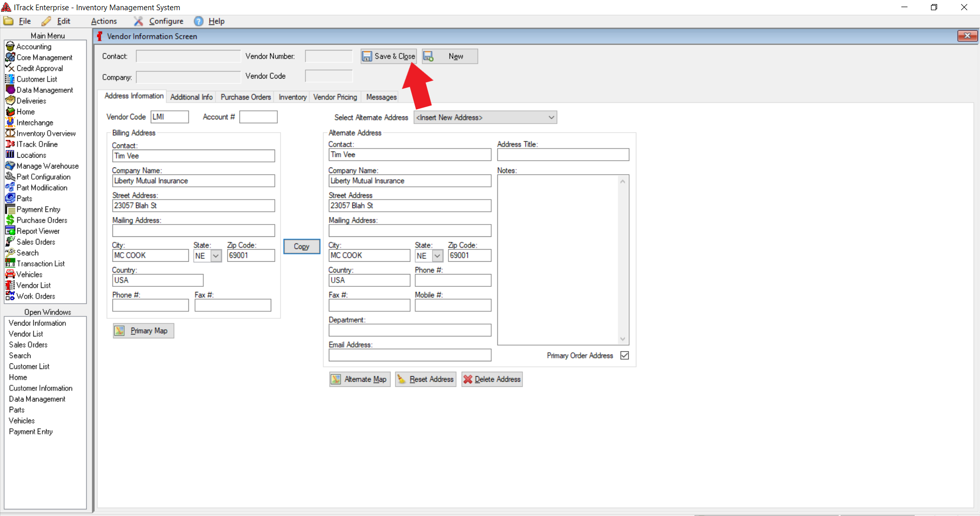Click the Report Viewer icon

click(x=10, y=231)
